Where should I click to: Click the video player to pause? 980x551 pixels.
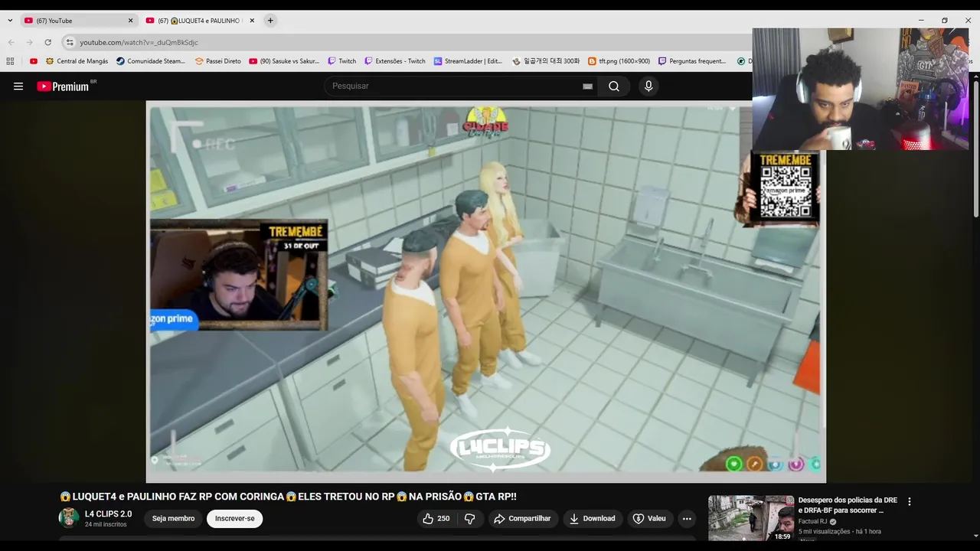tap(485, 292)
